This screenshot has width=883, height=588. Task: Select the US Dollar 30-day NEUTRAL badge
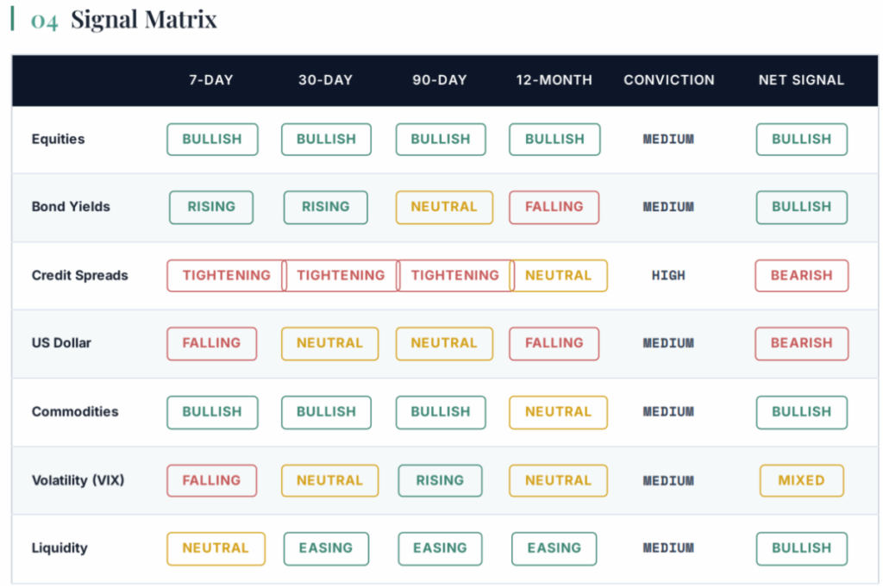click(x=330, y=343)
